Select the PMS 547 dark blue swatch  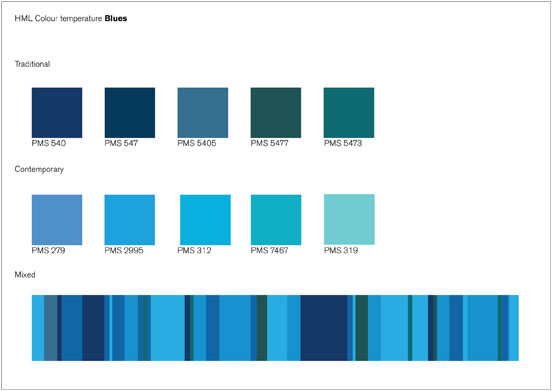130,113
